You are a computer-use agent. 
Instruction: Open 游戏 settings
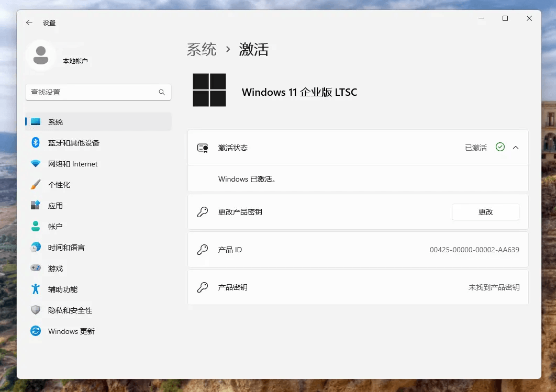tap(98, 268)
